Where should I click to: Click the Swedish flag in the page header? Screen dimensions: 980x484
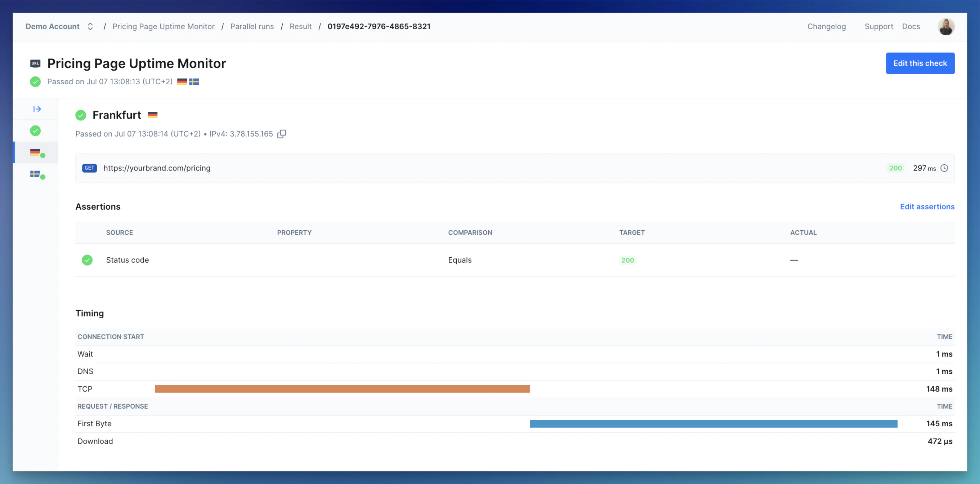[194, 81]
